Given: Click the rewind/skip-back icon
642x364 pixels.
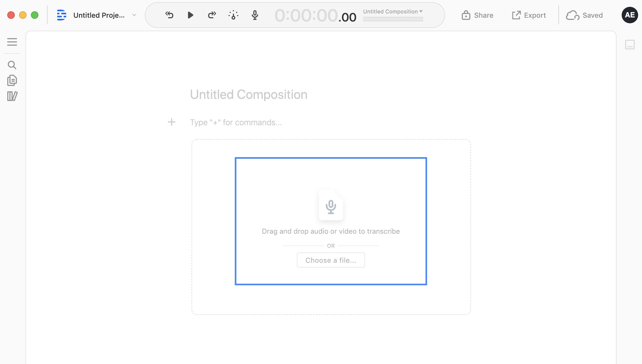Looking at the screenshot, I should pyautogui.click(x=169, y=15).
